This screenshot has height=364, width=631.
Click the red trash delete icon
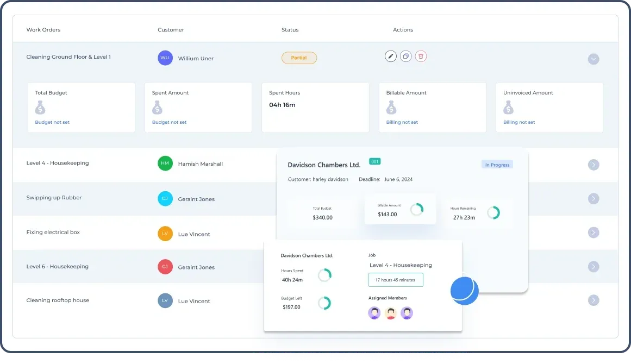421,57
